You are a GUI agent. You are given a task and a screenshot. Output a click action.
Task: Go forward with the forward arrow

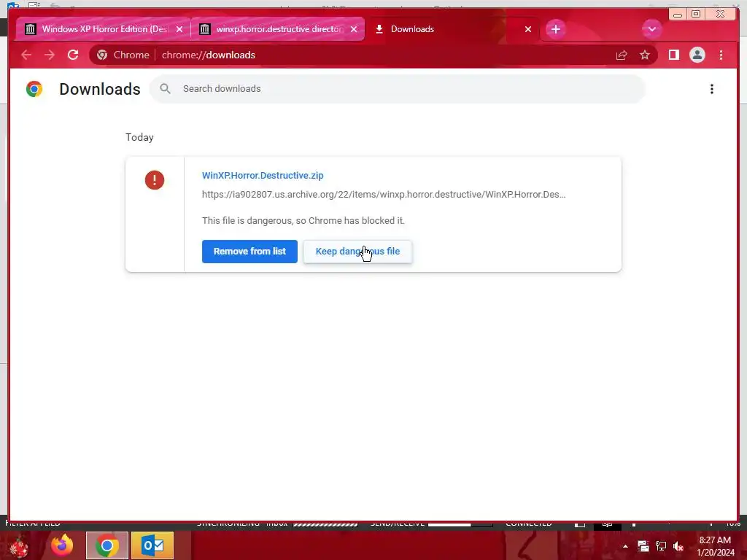50,55
